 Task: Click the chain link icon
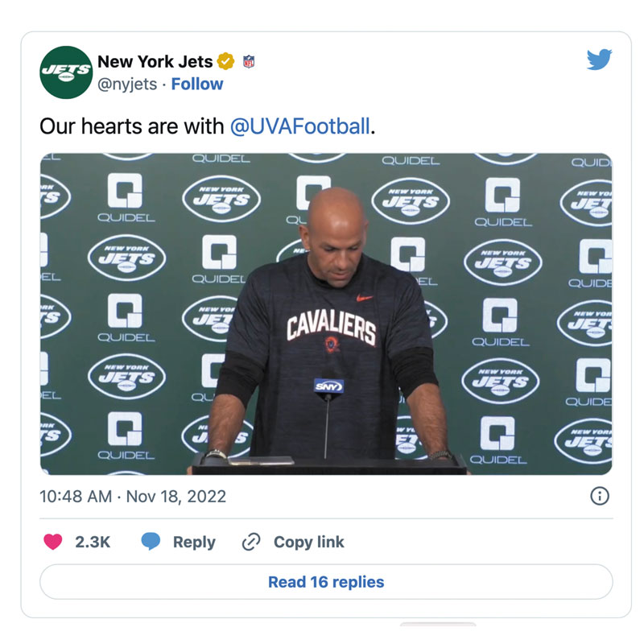[251, 542]
